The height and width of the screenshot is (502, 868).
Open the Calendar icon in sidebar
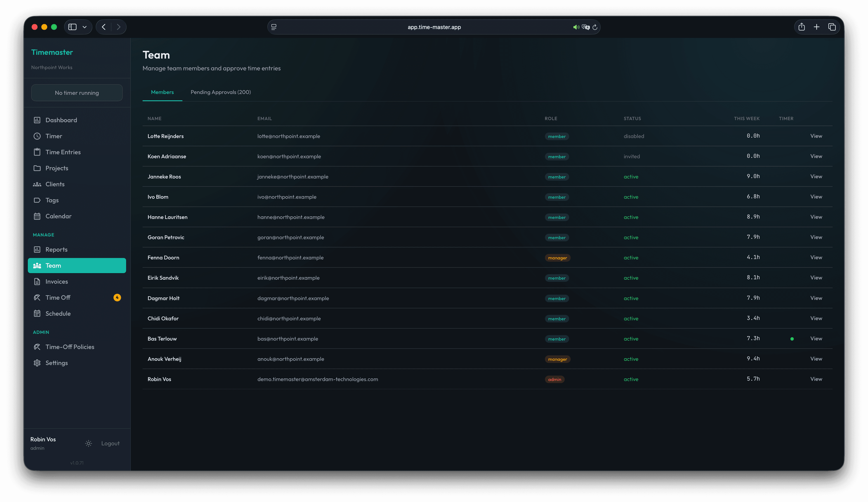(37, 216)
